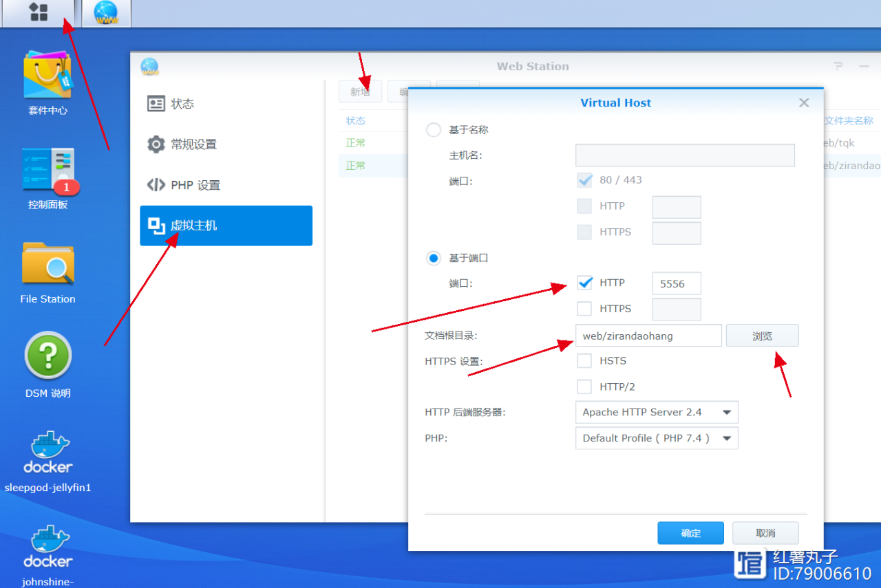Click the name-based HTTPS port field
881x588 pixels.
pos(677,233)
